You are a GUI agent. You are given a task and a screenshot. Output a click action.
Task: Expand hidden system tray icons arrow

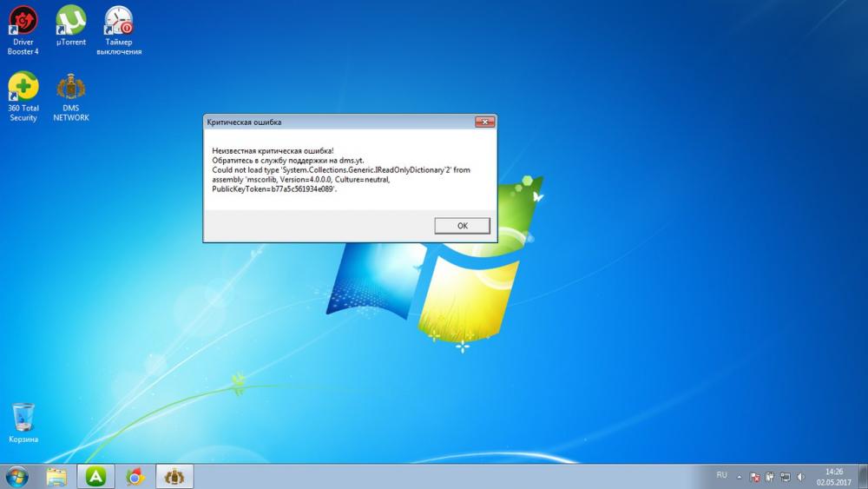740,477
